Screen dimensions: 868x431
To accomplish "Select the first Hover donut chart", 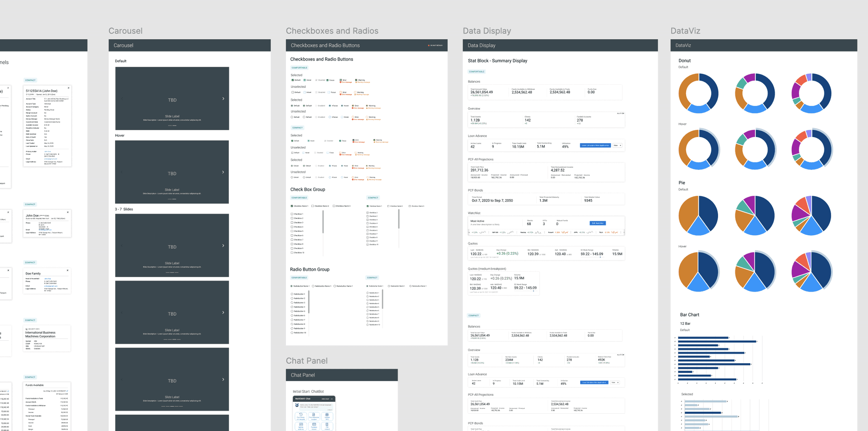I will pos(698,149).
